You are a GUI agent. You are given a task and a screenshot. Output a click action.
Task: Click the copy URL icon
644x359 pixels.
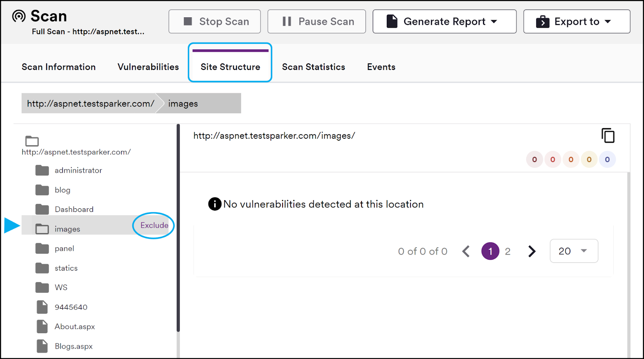(x=608, y=135)
